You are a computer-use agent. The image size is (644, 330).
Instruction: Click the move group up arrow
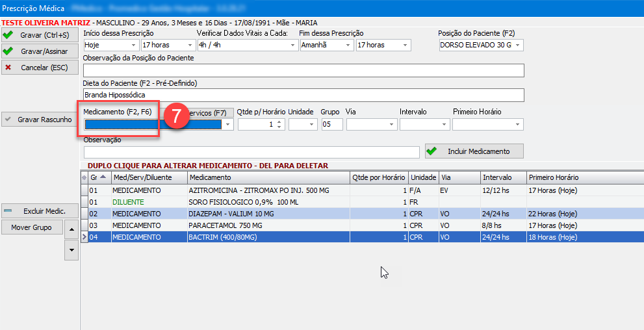point(71,229)
